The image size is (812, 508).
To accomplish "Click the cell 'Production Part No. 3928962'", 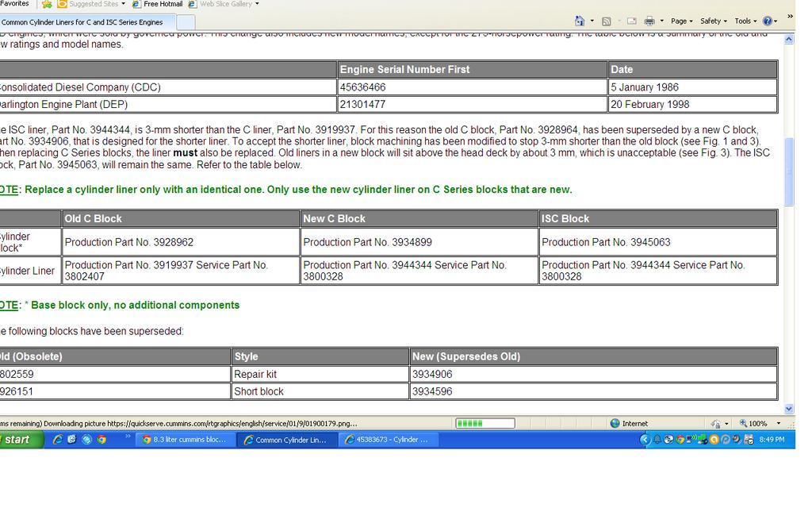I will click(x=181, y=242).
